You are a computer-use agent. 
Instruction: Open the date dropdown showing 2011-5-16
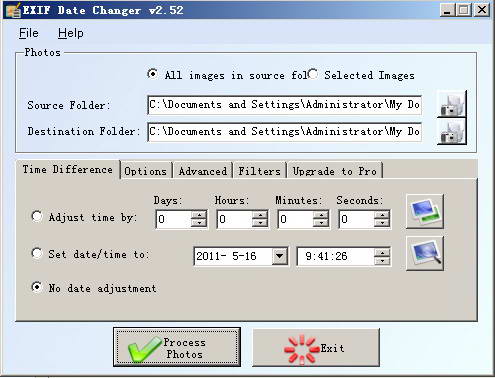click(280, 256)
